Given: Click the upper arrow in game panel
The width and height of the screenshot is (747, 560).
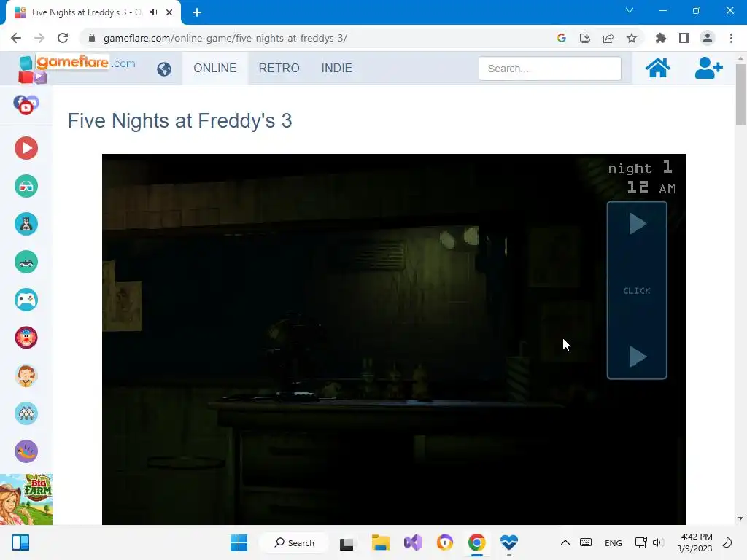Looking at the screenshot, I should click(x=638, y=224).
